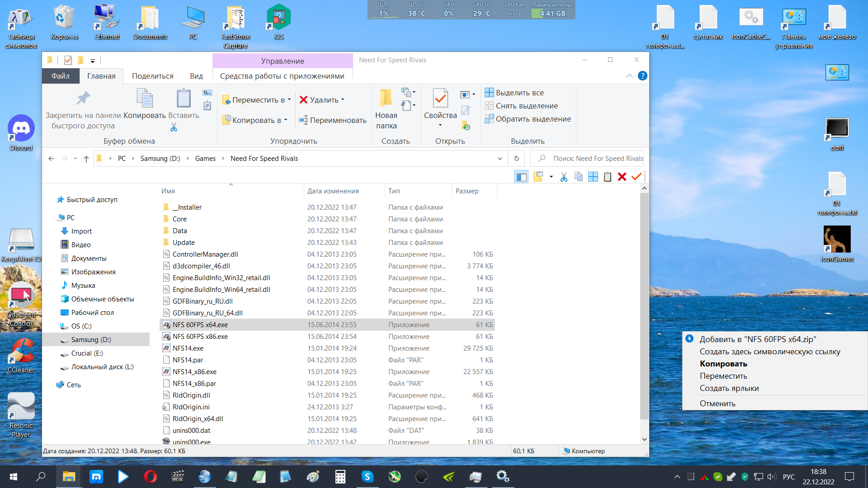Click the Новая папка folder icon

pos(386,98)
